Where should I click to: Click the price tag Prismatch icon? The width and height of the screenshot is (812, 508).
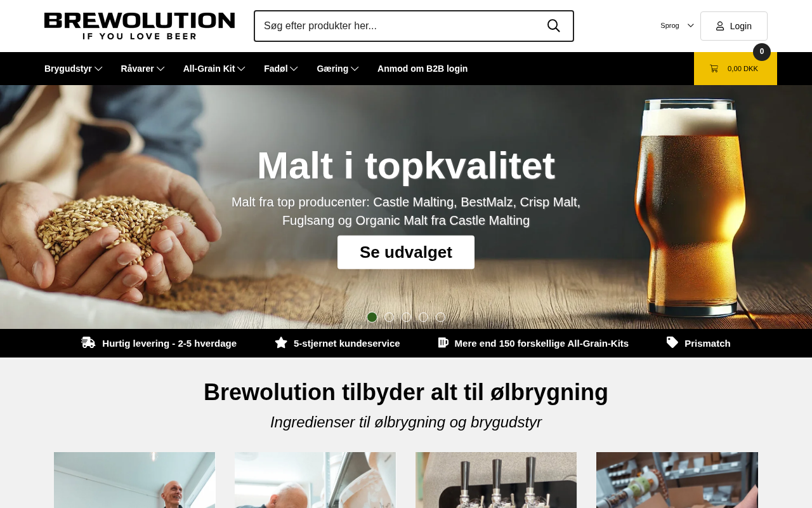672,343
